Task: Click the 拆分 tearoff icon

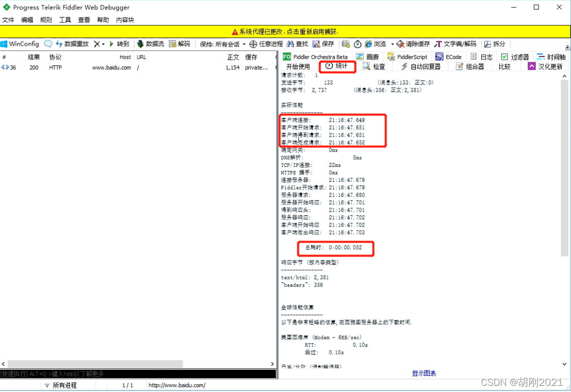Action: click(x=487, y=44)
